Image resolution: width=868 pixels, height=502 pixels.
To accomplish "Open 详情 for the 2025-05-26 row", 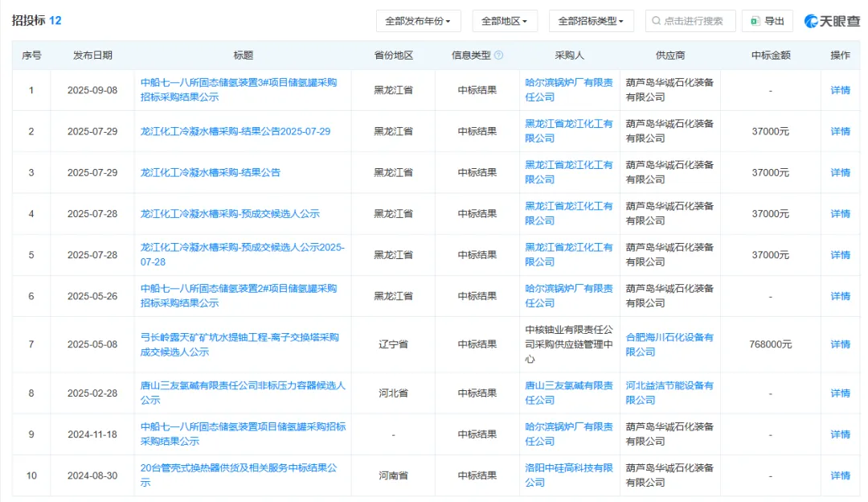I will pyautogui.click(x=840, y=296).
